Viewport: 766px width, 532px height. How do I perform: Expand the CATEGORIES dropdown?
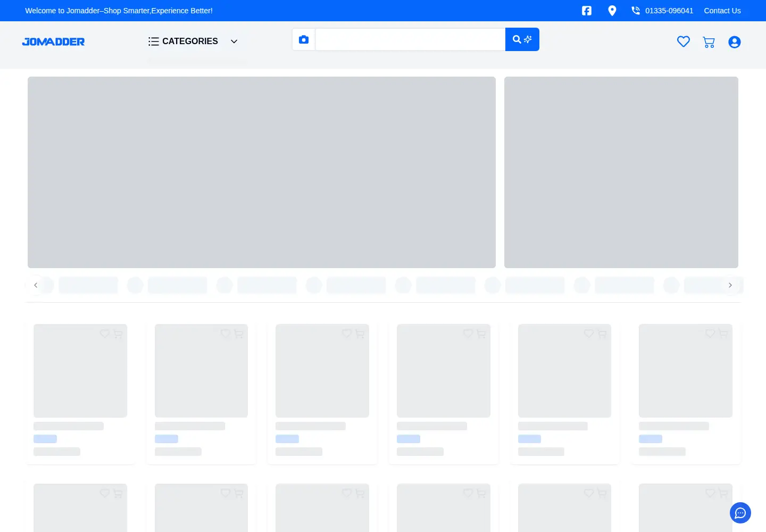click(193, 41)
